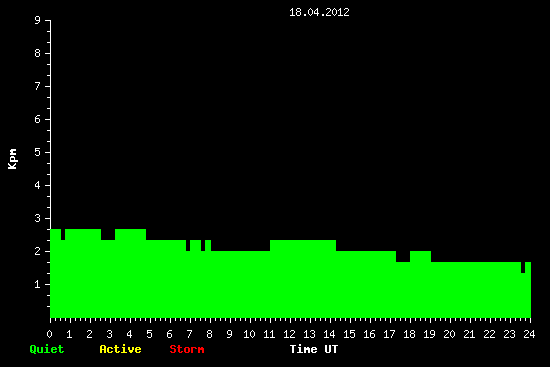This screenshot has width=550, height=367.
Task: Click the Kp value 3 label
Action: point(38,218)
